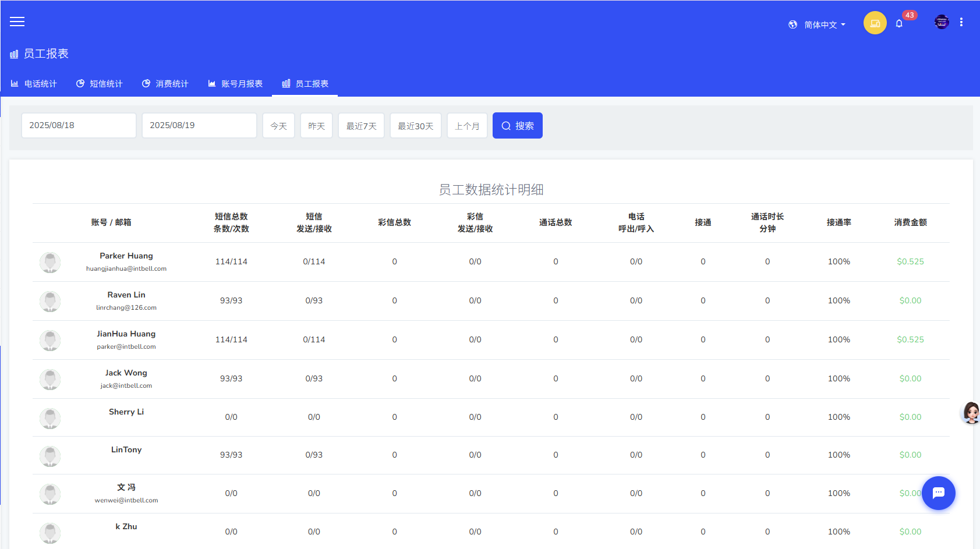Click the 上个月 filter button
The image size is (980, 549).
tap(467, 126)
